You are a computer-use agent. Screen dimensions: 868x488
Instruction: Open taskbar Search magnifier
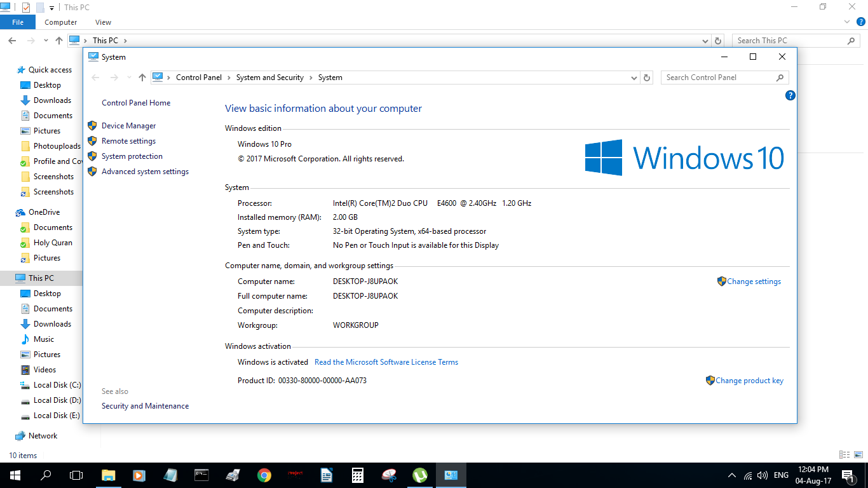click(46, 475)
